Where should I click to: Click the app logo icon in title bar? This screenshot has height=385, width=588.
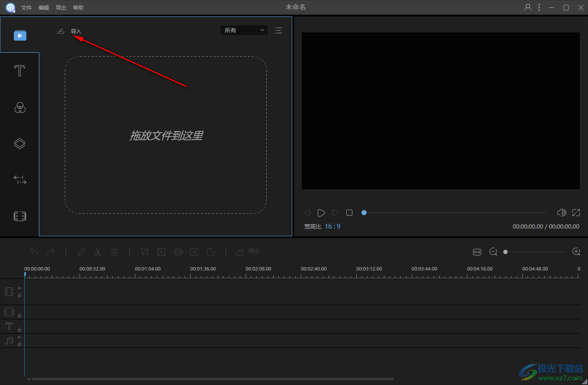pos(10,8)
